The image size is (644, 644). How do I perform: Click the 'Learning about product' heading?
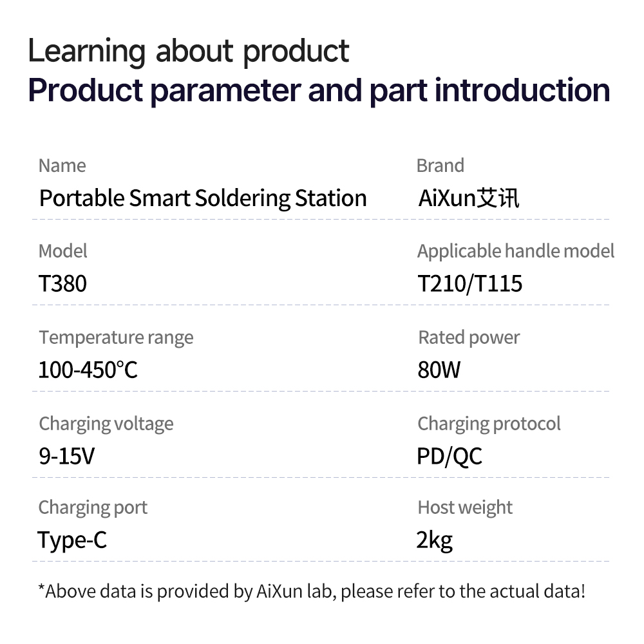189,52
